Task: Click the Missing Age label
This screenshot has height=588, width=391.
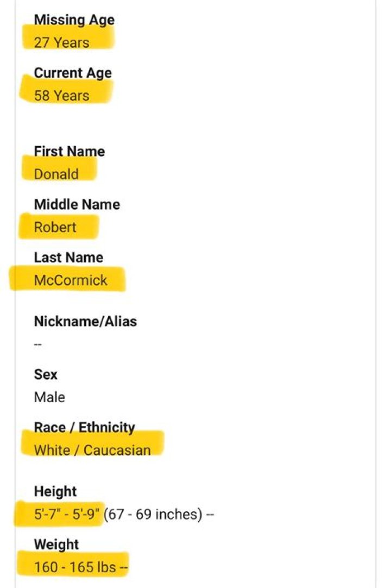Action: 74,20
